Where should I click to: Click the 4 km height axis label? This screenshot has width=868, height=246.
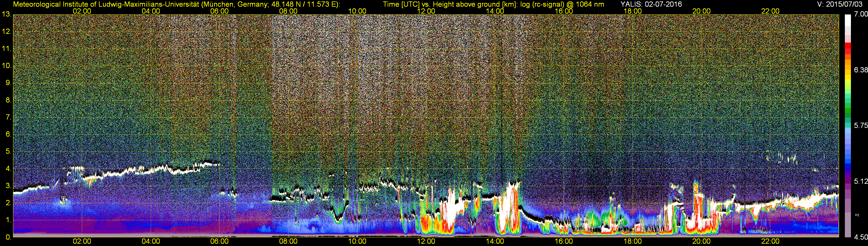click(8, 169)
